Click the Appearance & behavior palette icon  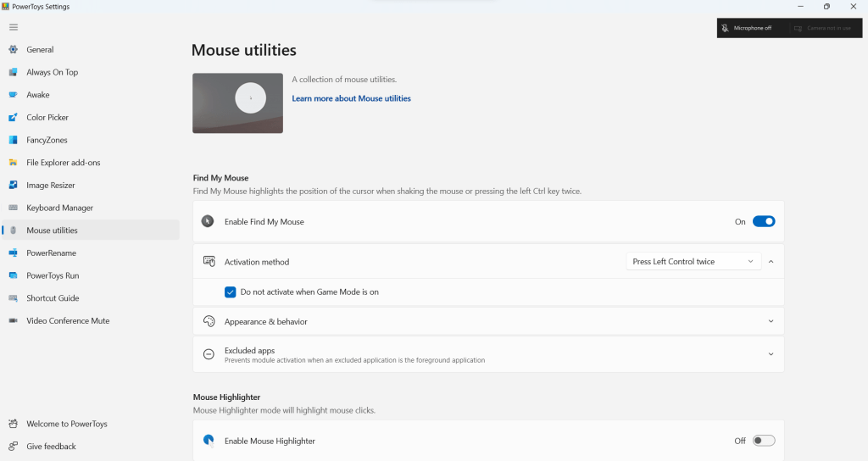click(209, 321)
